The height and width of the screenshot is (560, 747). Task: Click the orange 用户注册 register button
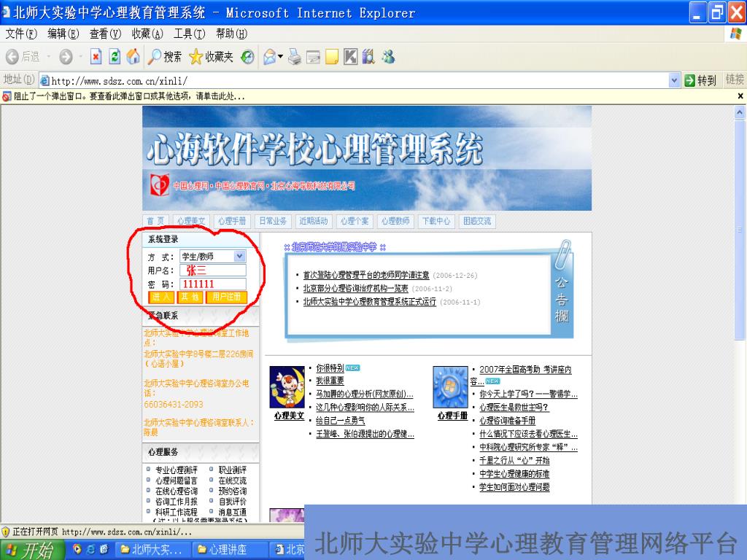pos(226,297)
